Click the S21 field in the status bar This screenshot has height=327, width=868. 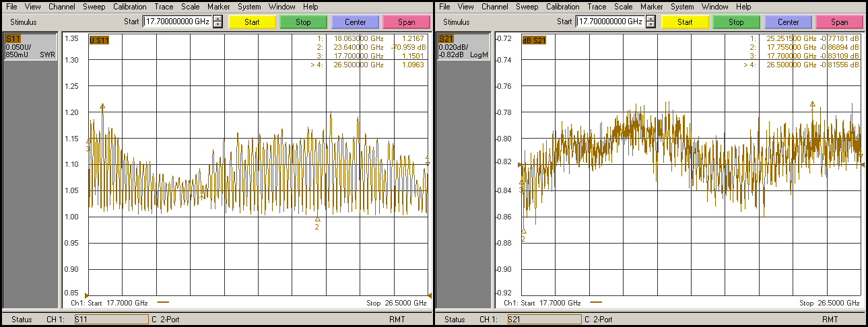543,320
